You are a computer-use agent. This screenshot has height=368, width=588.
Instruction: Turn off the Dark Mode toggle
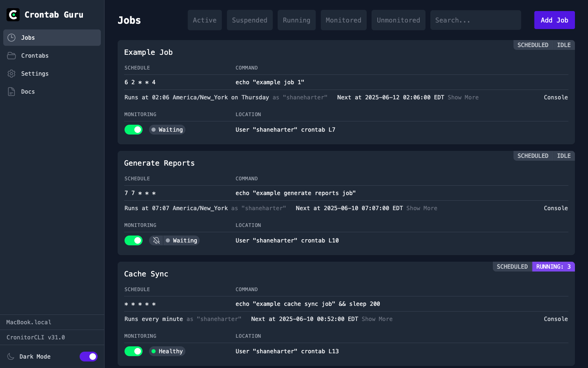pyautogui.click(x=89, y=357)
